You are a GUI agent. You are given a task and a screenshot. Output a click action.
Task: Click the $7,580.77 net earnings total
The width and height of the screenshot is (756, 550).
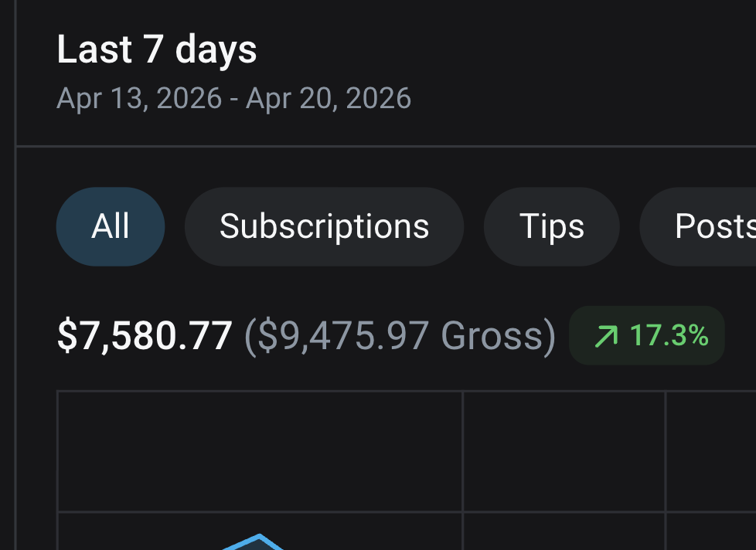(144, 336)
